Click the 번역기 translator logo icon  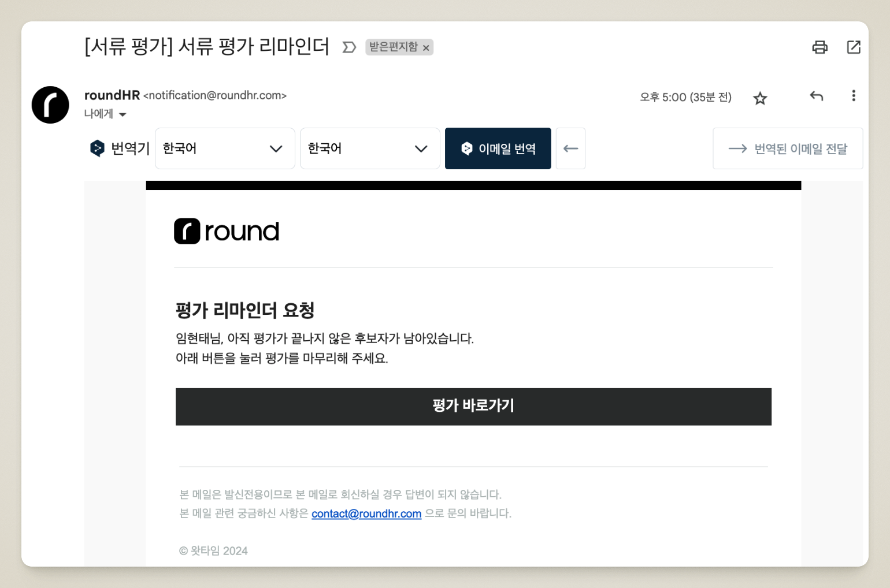click(x=97, y=148)
